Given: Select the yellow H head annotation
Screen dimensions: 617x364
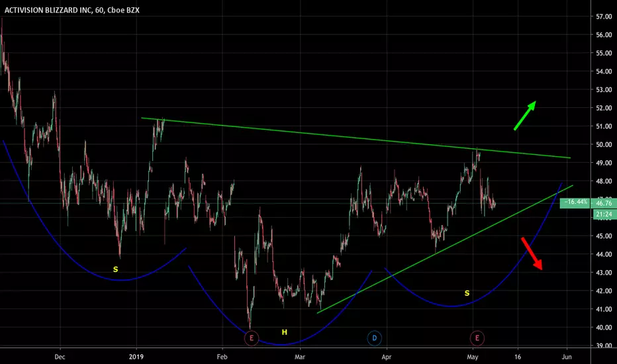Looking at the screenshot, I should click(285, 332).
